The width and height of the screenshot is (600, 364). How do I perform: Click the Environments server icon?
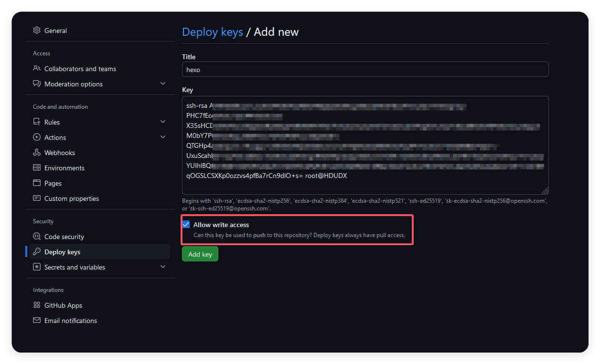coord(37,168)
